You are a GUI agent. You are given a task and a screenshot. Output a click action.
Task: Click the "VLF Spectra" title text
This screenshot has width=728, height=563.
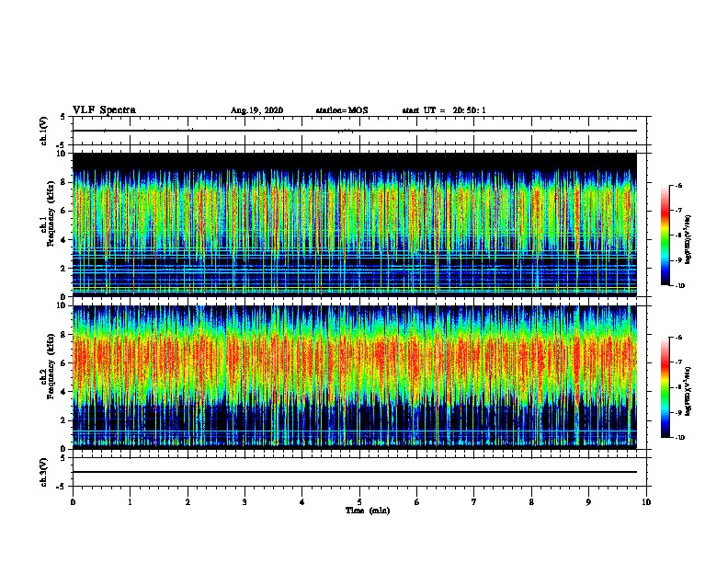(x=104, y=110)
